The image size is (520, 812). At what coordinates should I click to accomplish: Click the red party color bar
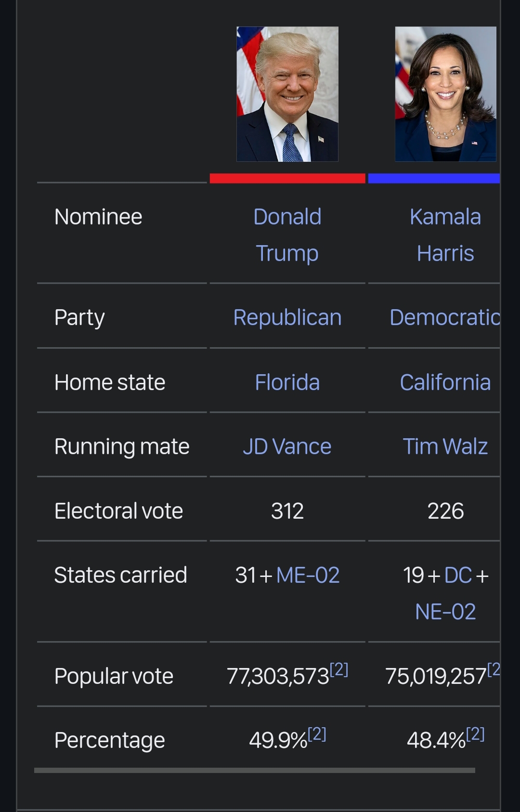[287, 178]
